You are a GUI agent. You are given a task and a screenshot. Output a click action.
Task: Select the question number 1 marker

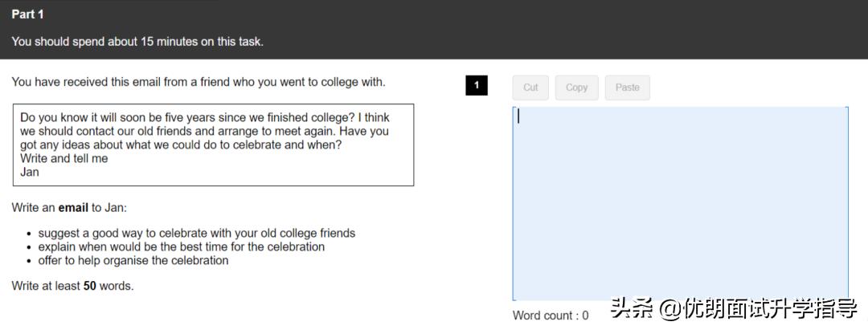(x=476, y=85)
